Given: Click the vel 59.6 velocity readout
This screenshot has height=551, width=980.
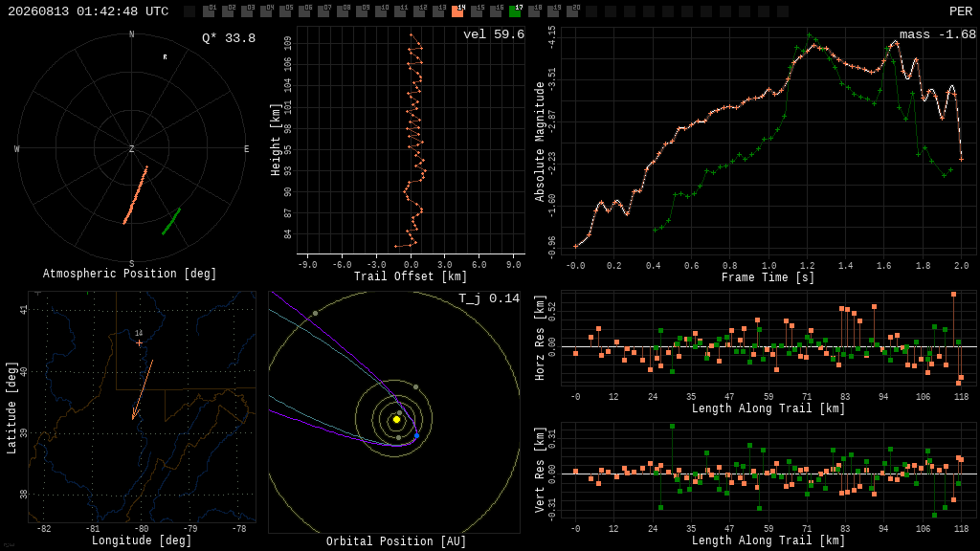Looking at the screenshot, I should 494,34.
